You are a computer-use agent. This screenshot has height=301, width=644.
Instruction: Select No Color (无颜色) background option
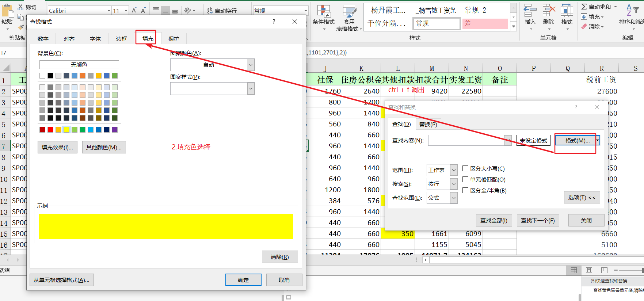(79, 65)
